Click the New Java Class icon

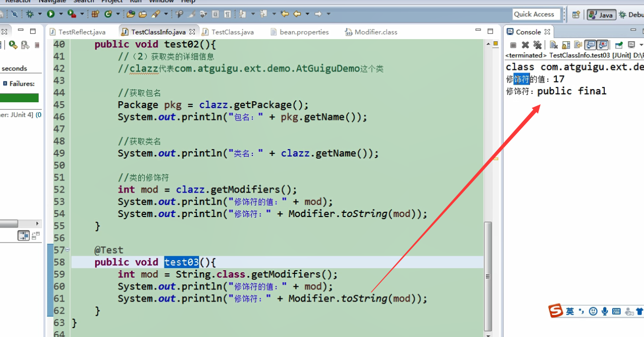pos(108,14)
